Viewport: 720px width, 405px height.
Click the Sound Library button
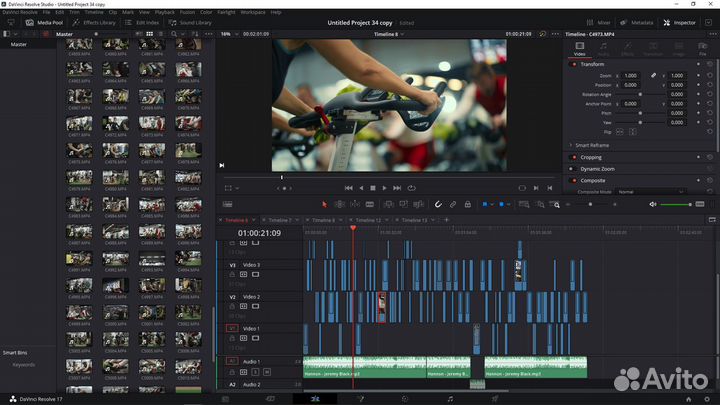click(191, 22)
